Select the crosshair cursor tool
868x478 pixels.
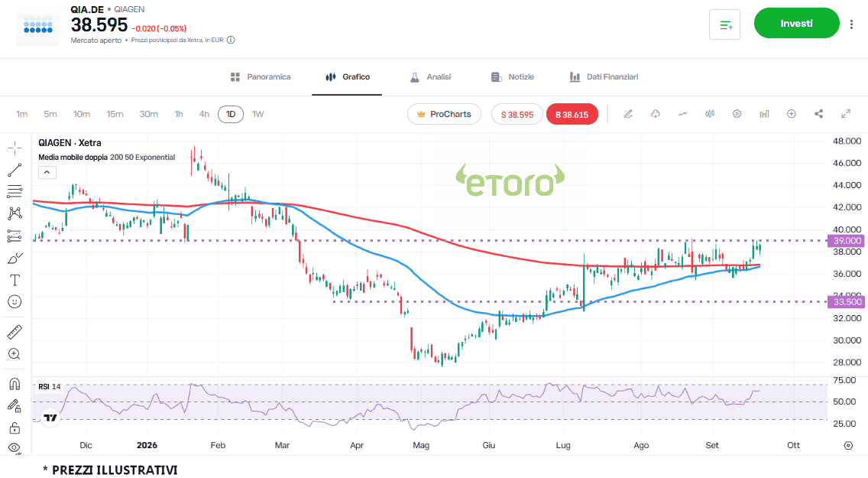click(15, 148)
